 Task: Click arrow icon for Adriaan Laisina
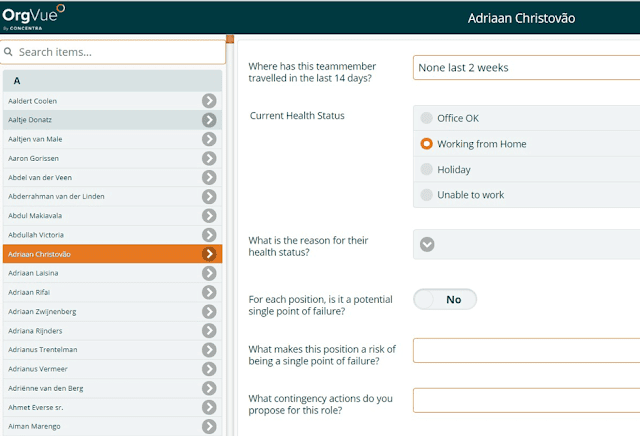pos(209,273)
